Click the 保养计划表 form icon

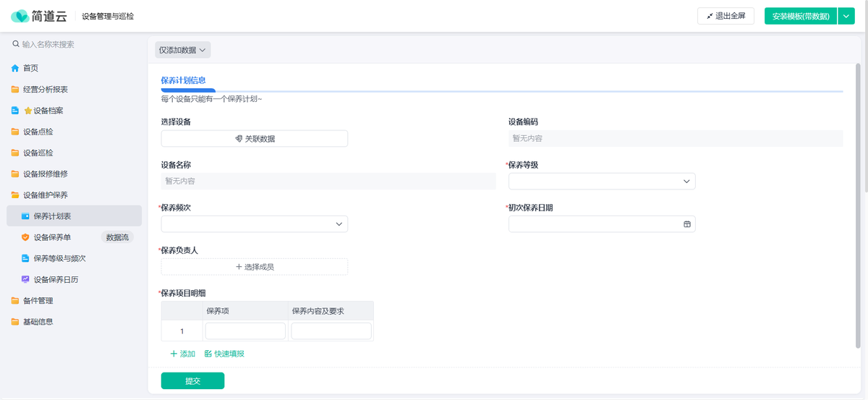tap(25, 216)
